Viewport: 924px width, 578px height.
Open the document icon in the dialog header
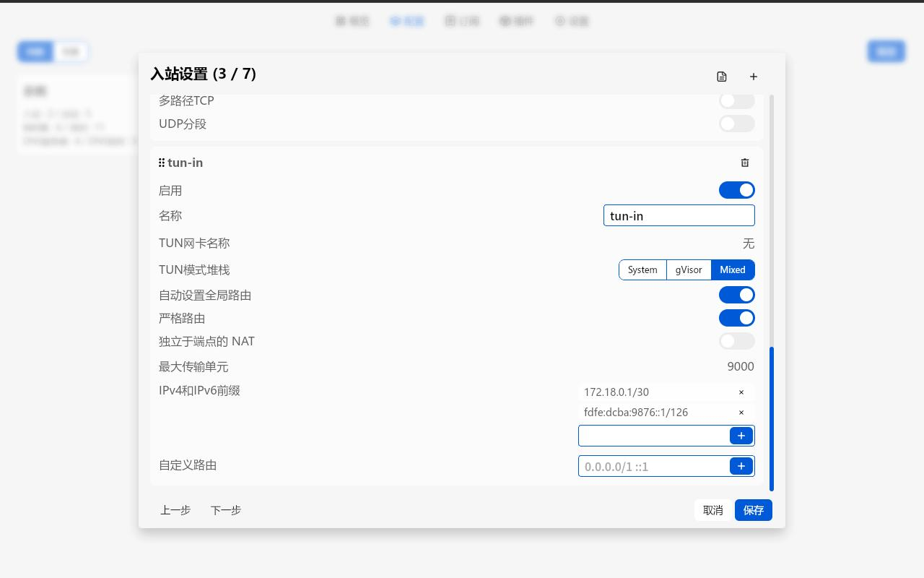pos(722,77)
